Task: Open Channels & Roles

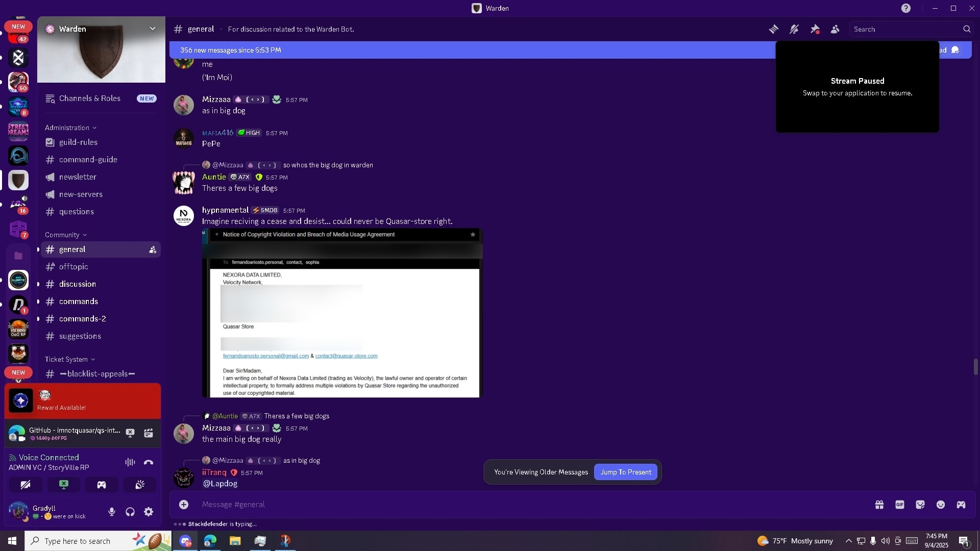Action: [101, 98]
